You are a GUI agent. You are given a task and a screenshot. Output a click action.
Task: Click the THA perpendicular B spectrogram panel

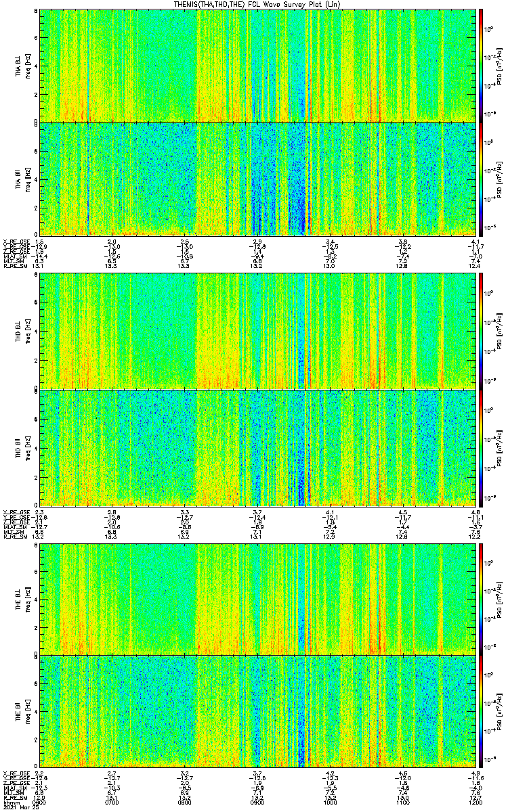[257, 65]
